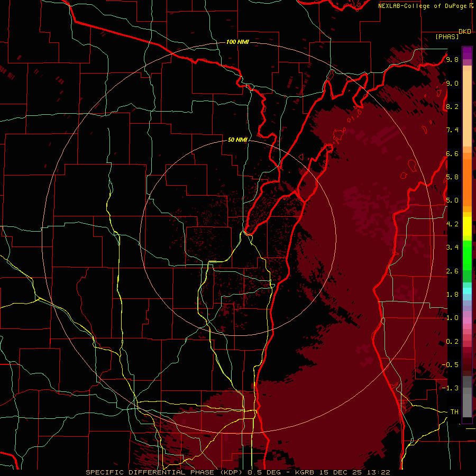The height and width of the screenshot is (476, 476).
Task: Click the -0.5 scale value
Action: pos(450,365)
